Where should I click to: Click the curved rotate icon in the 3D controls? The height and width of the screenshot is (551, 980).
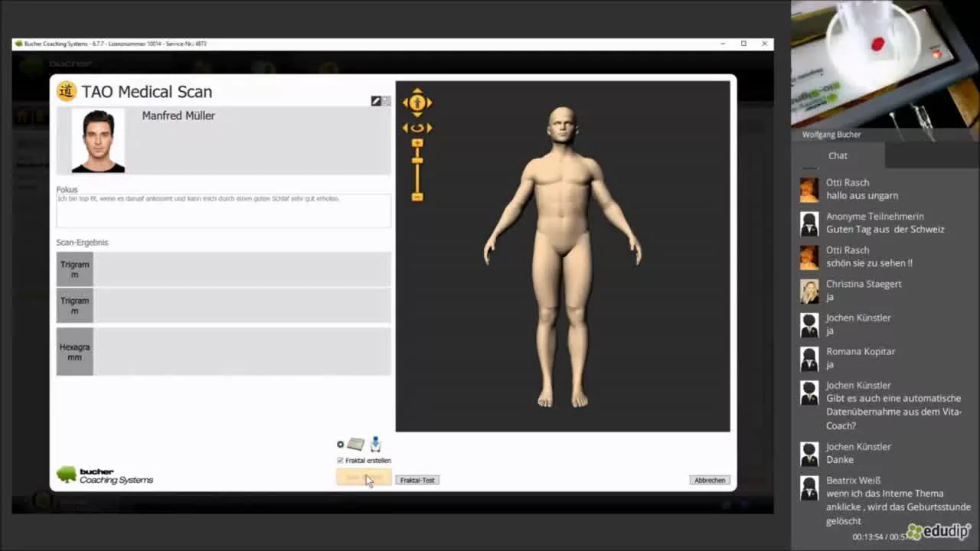[417, 129]
